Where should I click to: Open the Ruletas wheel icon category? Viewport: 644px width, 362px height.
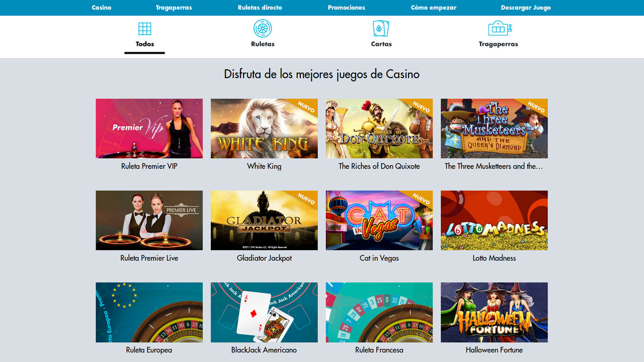pos(263,29)
